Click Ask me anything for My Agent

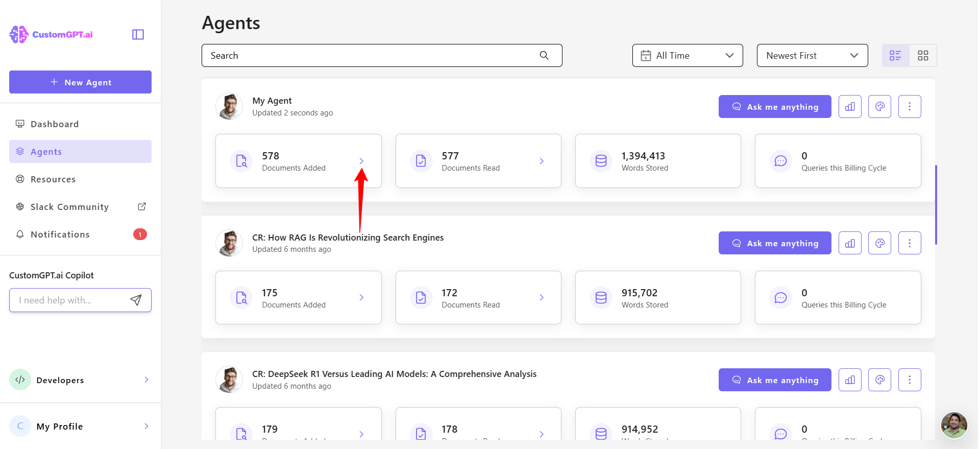pos(774,107)
